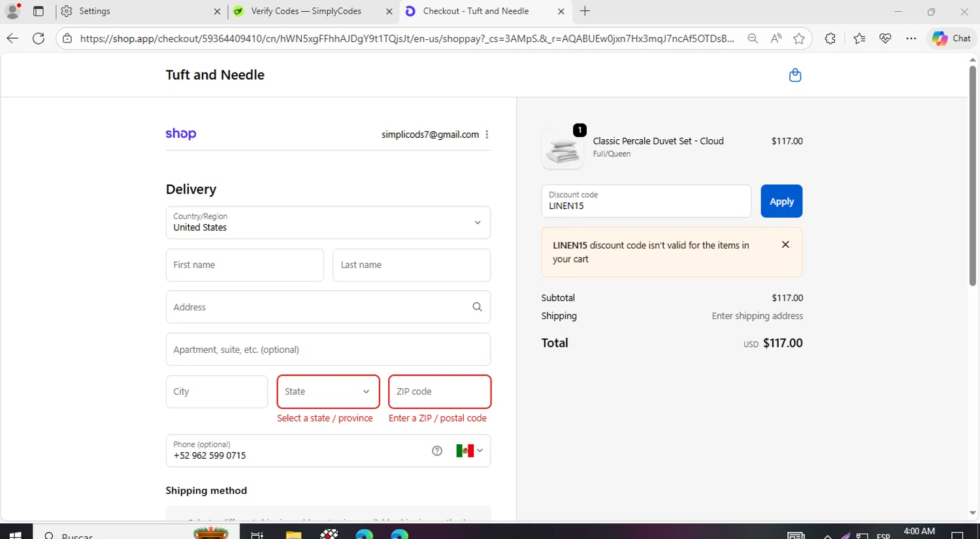Viewport: 980px width, 539px height.
Task: Open browser extensions icon
Action: point(830,39)
